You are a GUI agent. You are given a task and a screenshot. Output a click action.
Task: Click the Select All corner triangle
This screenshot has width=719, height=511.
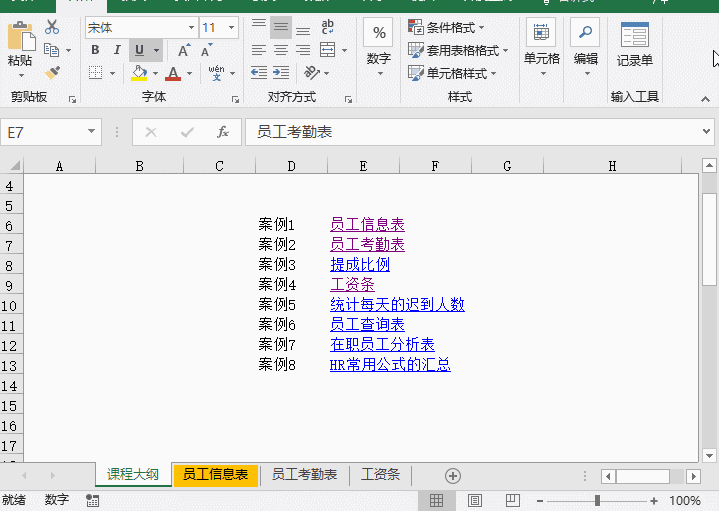click(14, 166)
